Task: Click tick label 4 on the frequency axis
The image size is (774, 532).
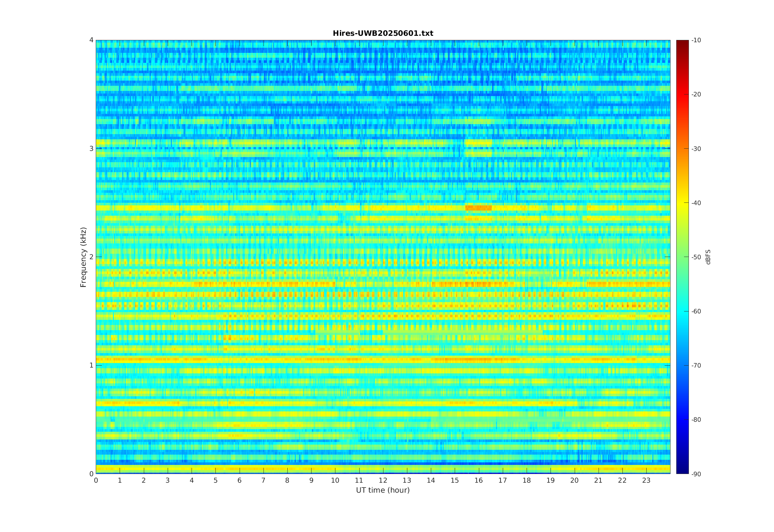Action: [x=91, y=40]
